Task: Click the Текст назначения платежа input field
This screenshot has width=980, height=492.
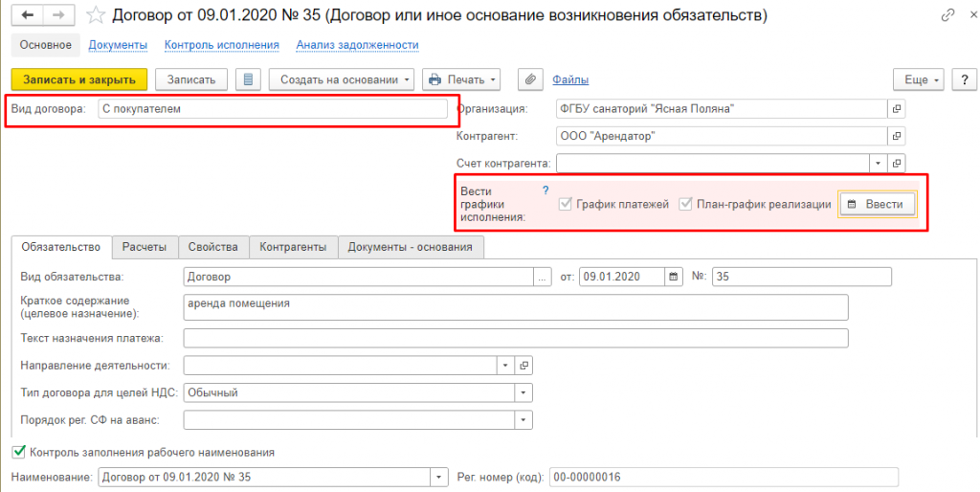Action: (x=515, y=338)
